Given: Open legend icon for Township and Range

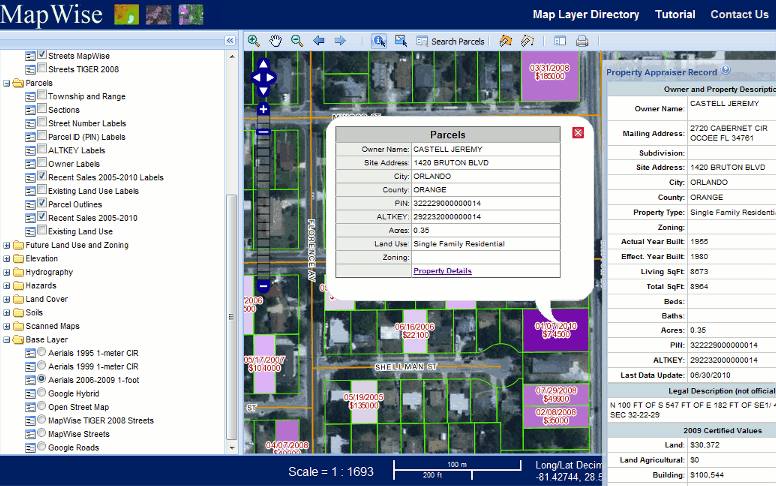Looking at the screenshot, I should click(x=30, y=97).
